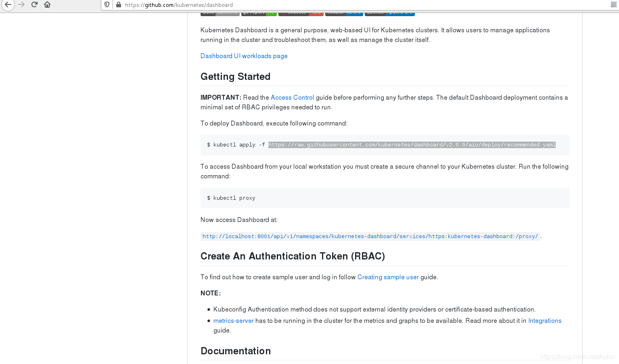619x364 pixels.
Task: Open the browser home page
Action: [47, 5]
